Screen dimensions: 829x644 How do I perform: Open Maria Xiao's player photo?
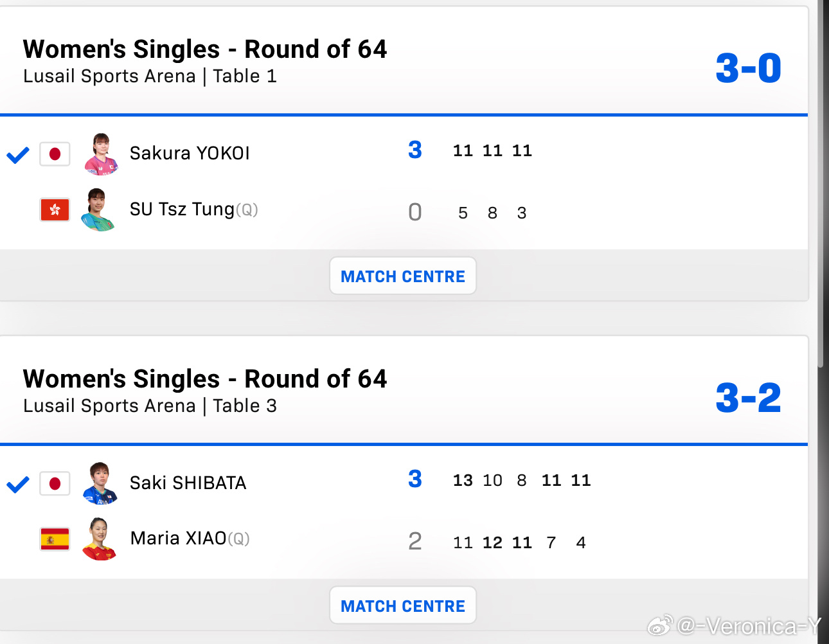(x=99, y=539)
